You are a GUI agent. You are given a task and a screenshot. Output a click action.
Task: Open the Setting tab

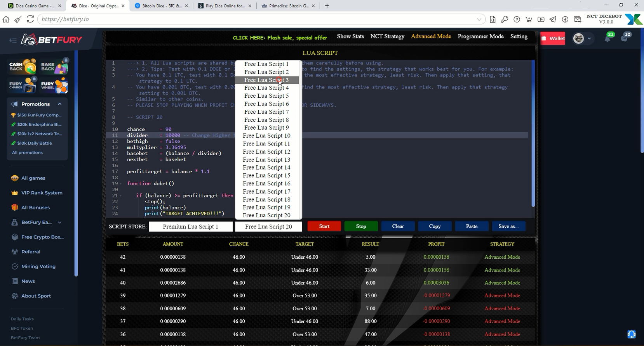point(519,36)
